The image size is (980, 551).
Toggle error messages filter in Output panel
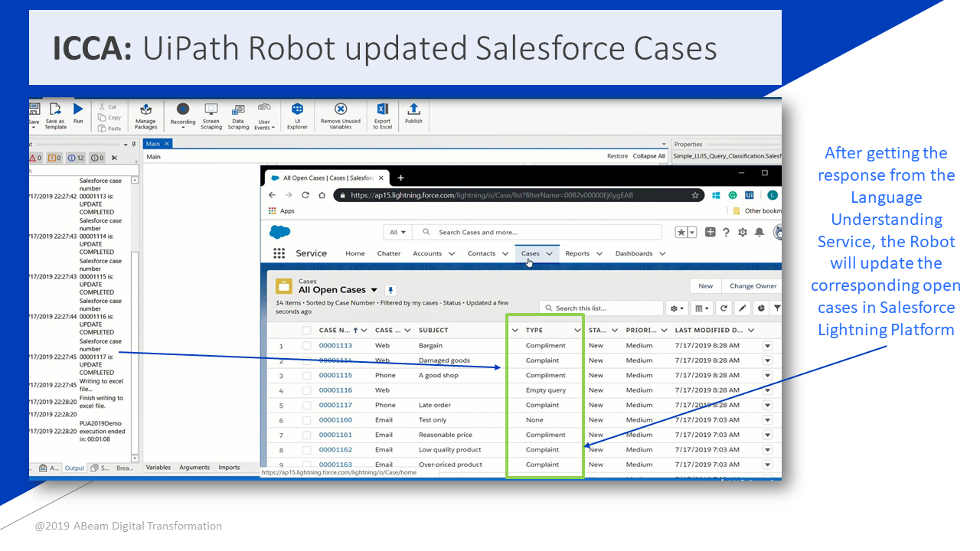tap(36, 158)
